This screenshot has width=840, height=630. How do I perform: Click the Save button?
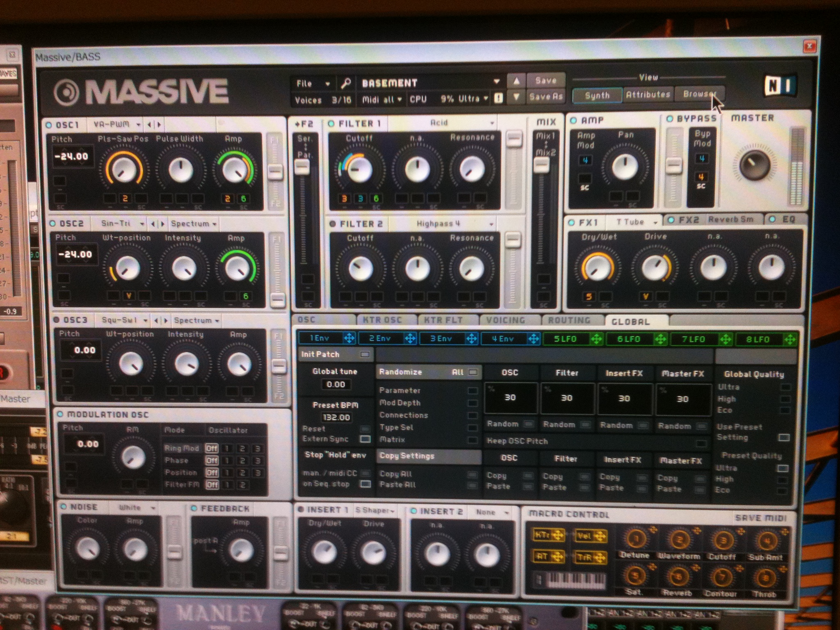coord(546,80)
